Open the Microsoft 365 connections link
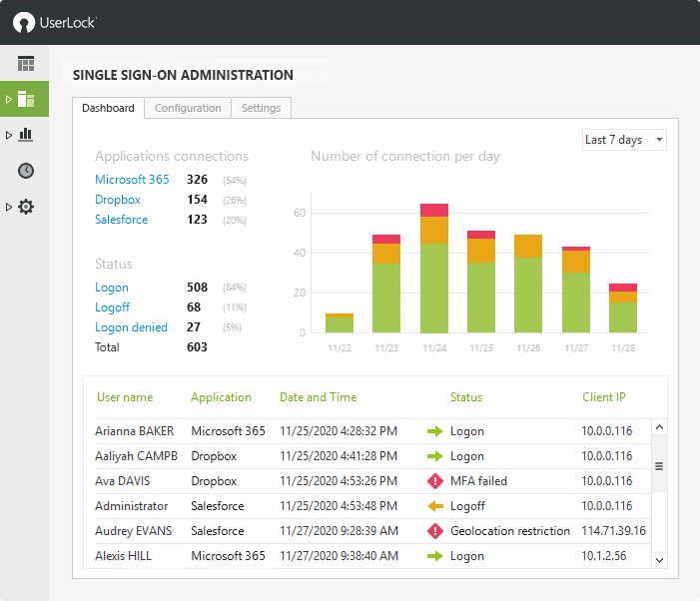Screen dimensions: 700x601 click(x=132, y=180)
